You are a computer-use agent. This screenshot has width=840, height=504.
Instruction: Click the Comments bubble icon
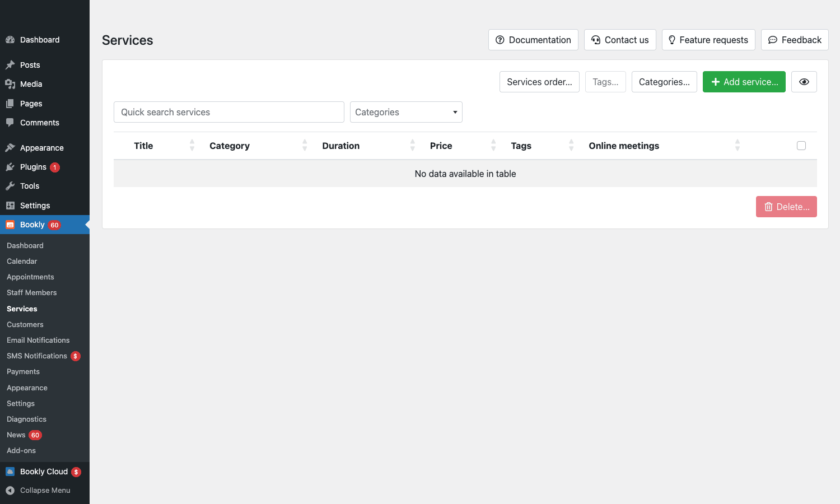click(10, 123)
